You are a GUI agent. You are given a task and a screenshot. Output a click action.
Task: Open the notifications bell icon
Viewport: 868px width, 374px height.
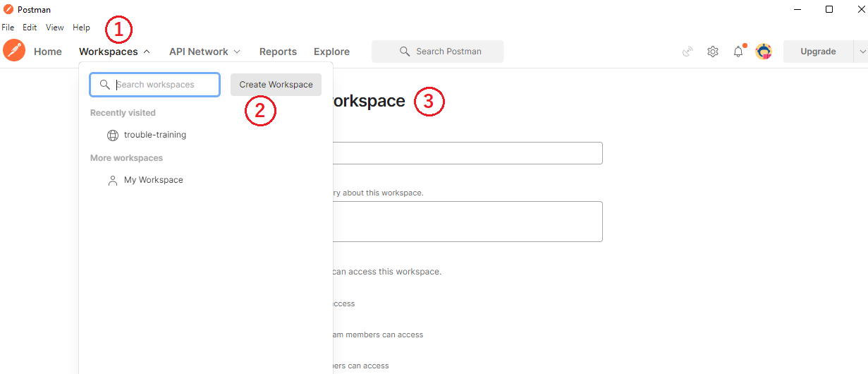click(738, 51)
